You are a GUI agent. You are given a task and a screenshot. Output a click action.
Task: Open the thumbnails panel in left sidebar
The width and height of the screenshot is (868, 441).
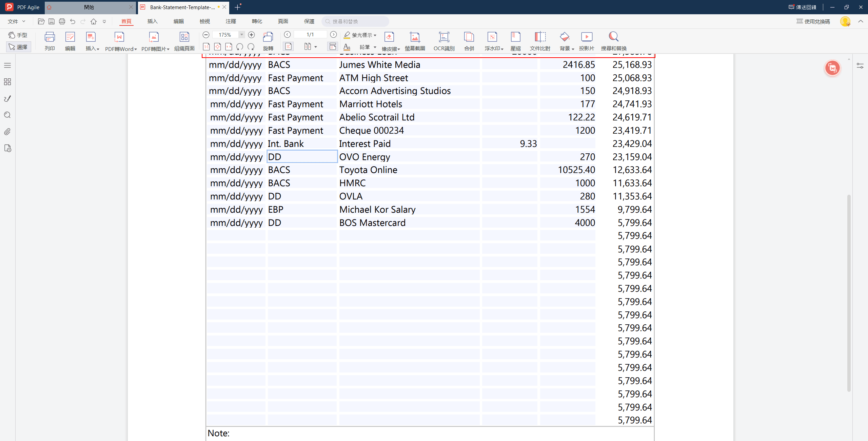7,82
